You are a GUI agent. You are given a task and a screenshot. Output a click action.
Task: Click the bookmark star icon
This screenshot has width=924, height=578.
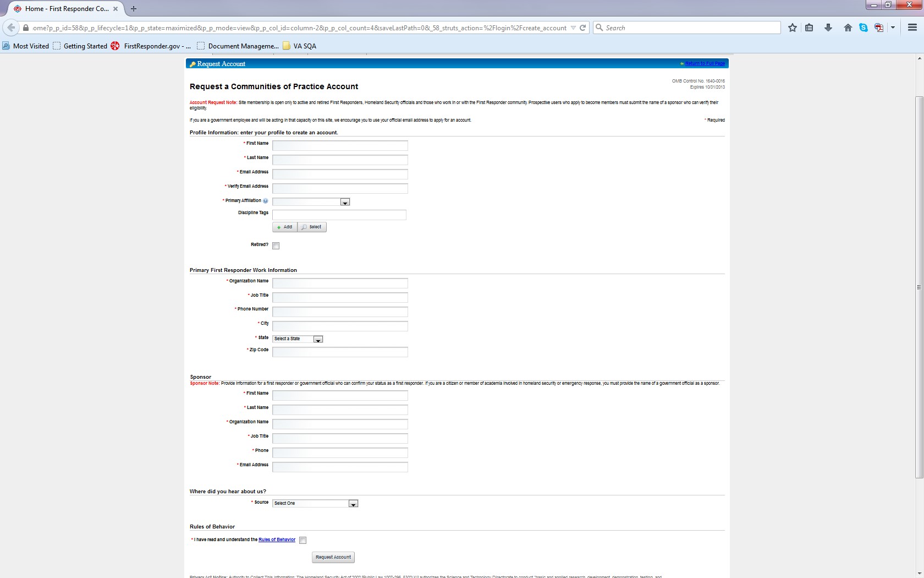point(792,28)
